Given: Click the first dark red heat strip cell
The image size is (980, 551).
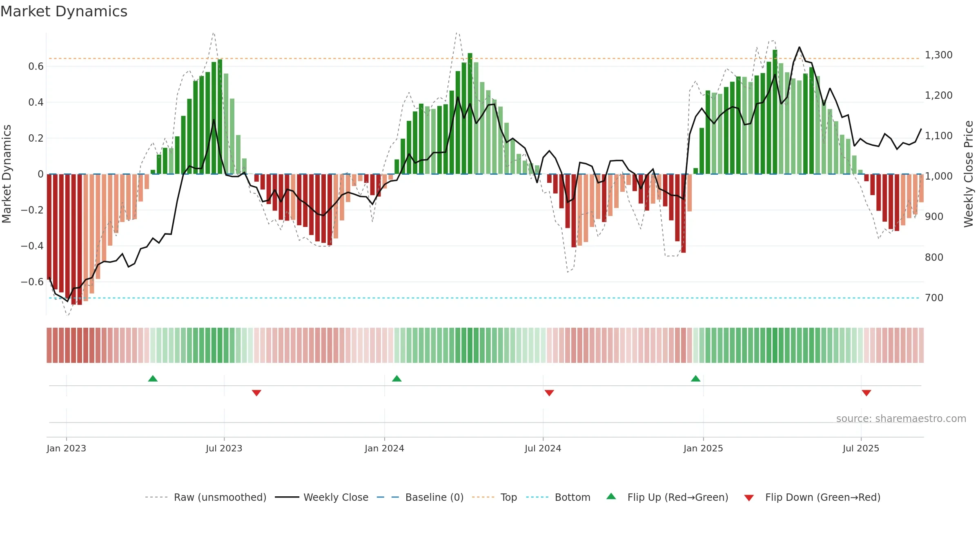Looking at the screenshot, I should (49, 345).
